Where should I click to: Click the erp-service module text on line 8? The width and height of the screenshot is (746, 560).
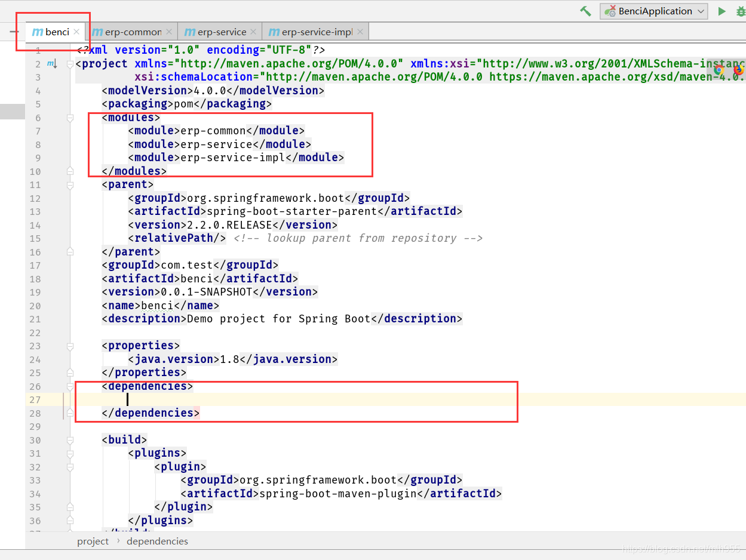pyautogui.click(x=217, y=144)
